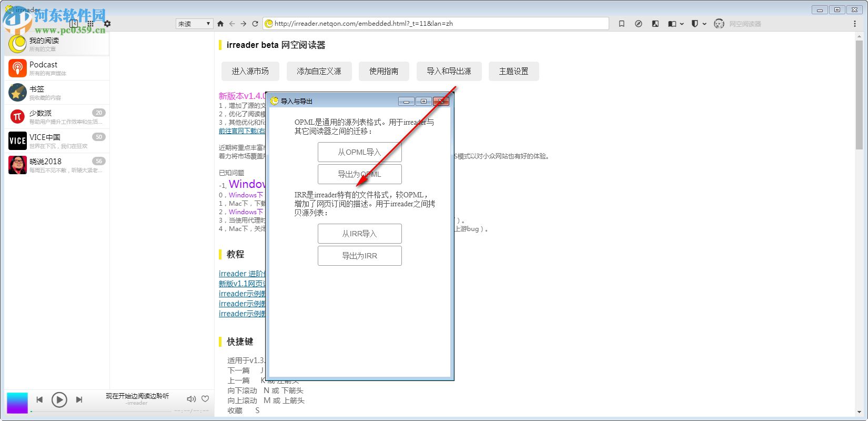
Task: Click the 少数派 unread count badge 20
Action: (99, 113)
